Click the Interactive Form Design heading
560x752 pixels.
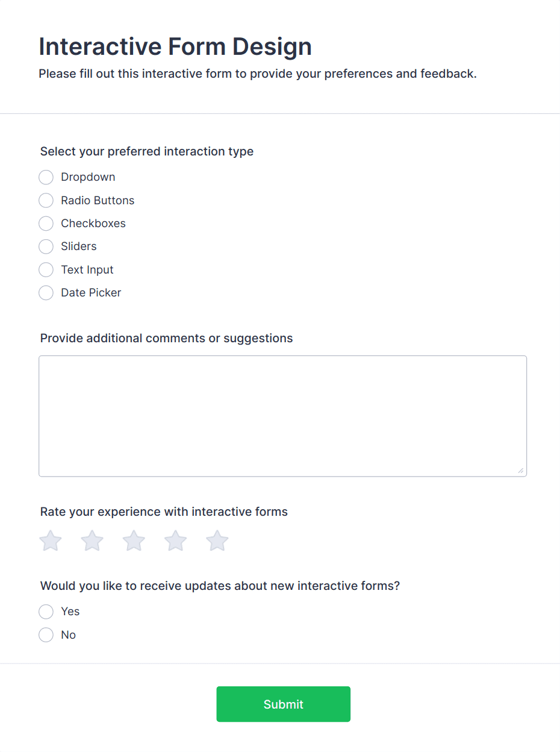[175, 46]
